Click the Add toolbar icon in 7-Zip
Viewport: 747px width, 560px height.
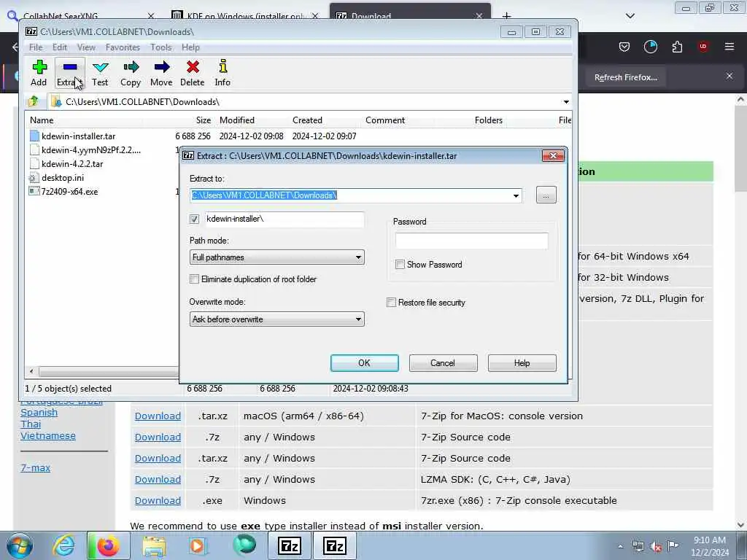click(39, 73)
